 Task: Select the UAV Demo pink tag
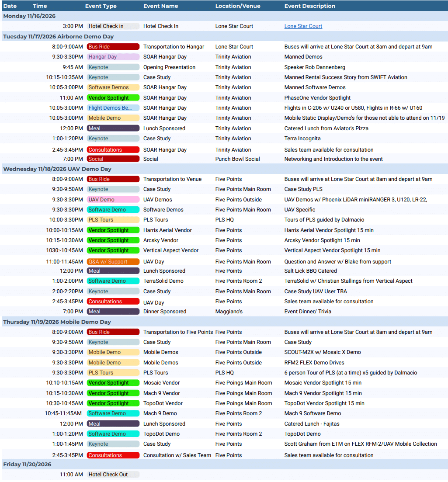pos(113,200)
